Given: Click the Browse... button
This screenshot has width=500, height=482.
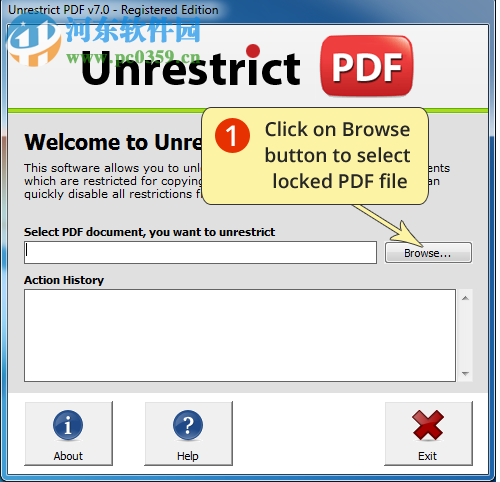Looking at the screenshot, I should 428,253.
